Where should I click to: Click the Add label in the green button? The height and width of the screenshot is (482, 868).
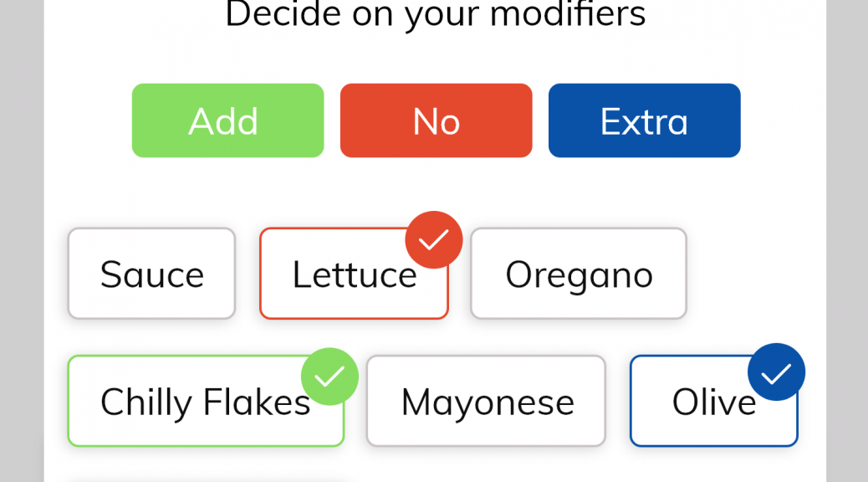(223, 121)
